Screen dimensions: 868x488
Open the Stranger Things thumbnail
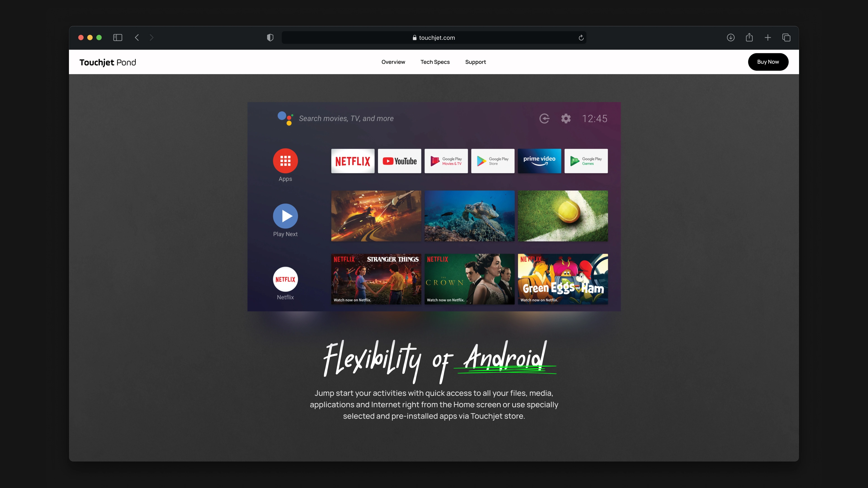pos(376,279)
